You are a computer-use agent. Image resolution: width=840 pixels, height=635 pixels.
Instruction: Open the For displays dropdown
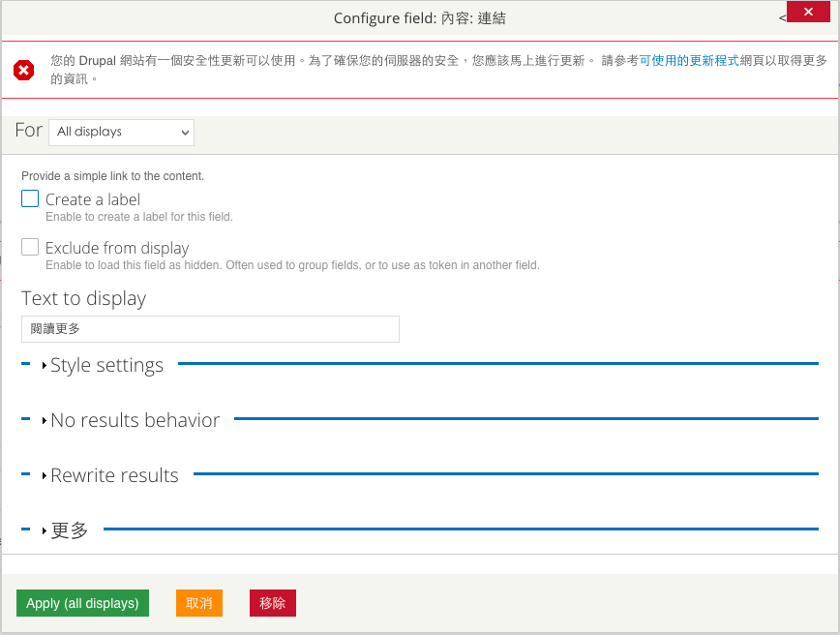coord(122,133)
